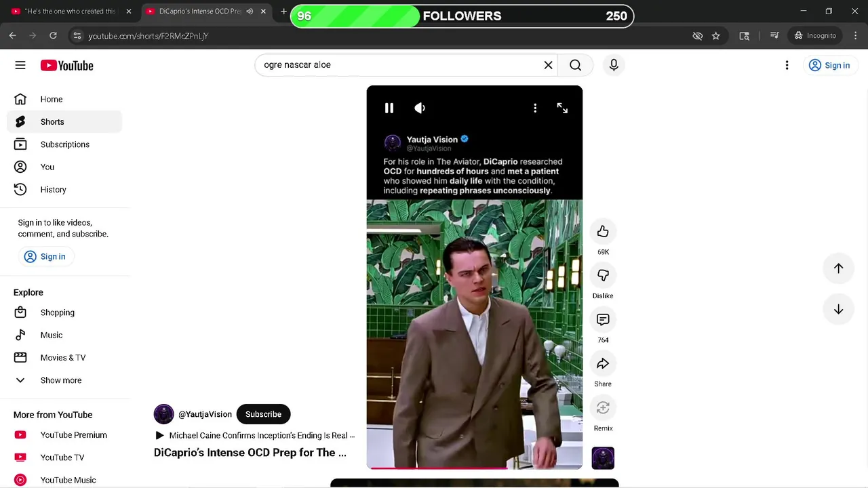Open third-party cookies eye icon
Image resolution: width=868 pixels, height=488 pixels.
point(698,36)
